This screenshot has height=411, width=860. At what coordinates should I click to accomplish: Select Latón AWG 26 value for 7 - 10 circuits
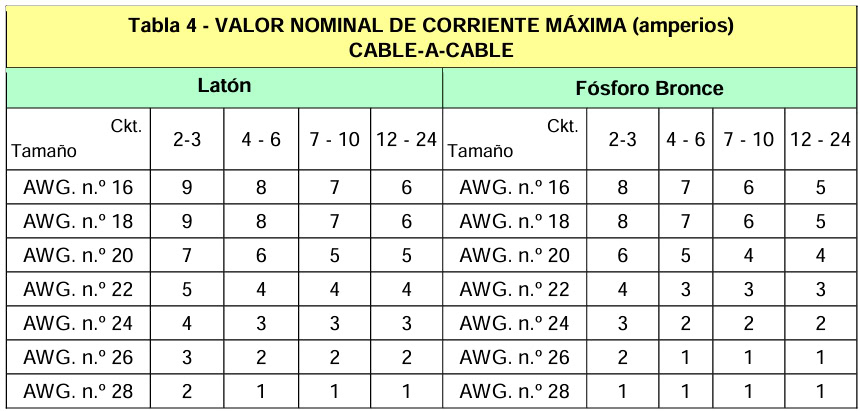point(334,356)
